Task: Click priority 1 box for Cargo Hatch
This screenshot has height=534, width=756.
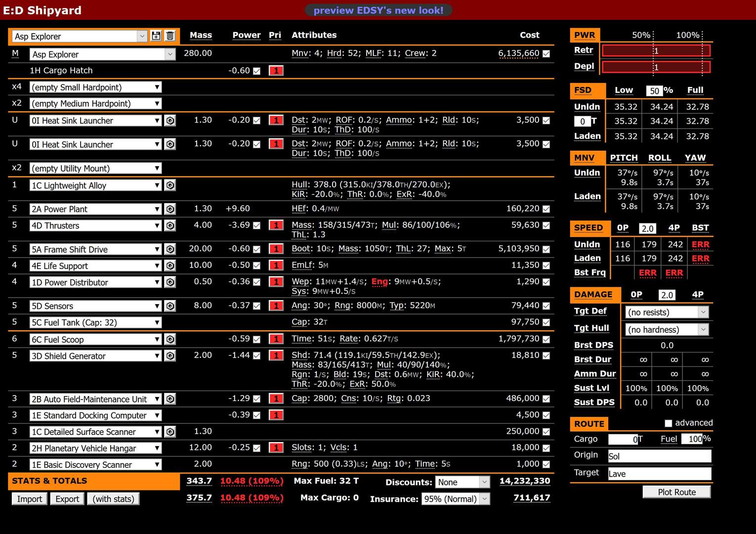Action: [276, 71]
